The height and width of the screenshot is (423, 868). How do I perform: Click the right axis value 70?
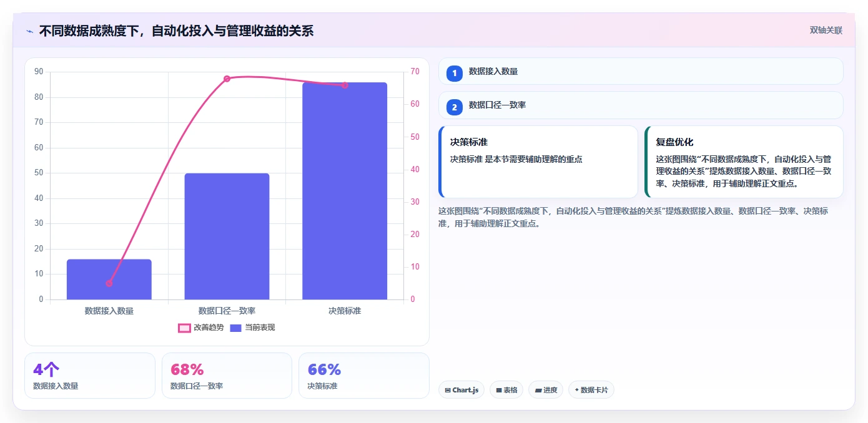point(415,72)
